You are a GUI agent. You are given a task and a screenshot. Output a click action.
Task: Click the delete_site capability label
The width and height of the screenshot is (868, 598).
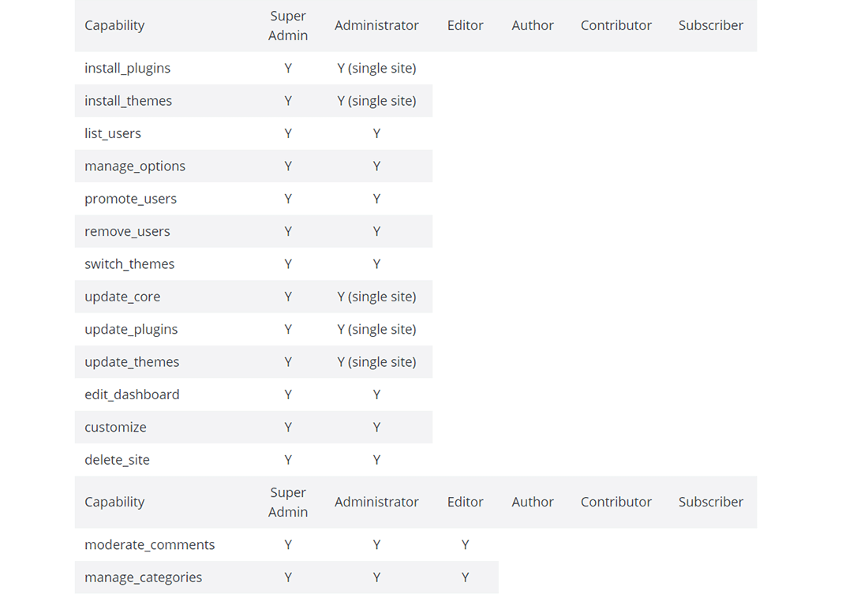[x=118, y=460]
